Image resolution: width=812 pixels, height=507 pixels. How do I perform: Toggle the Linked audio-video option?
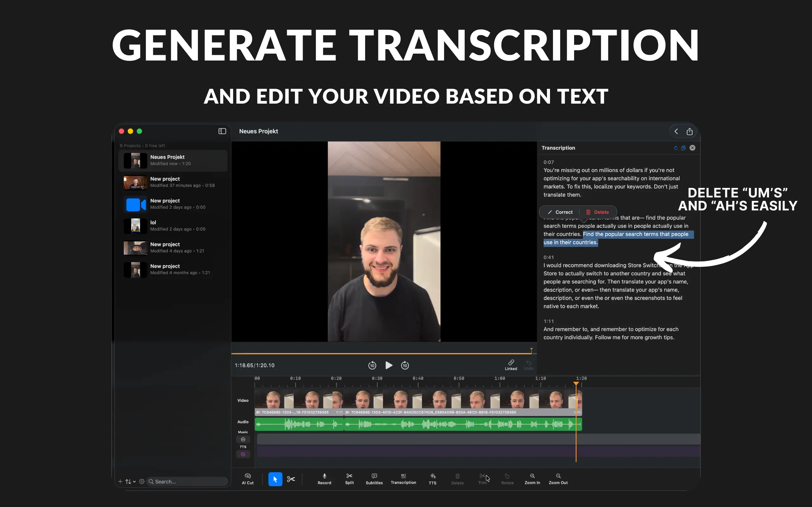(511, 364)
